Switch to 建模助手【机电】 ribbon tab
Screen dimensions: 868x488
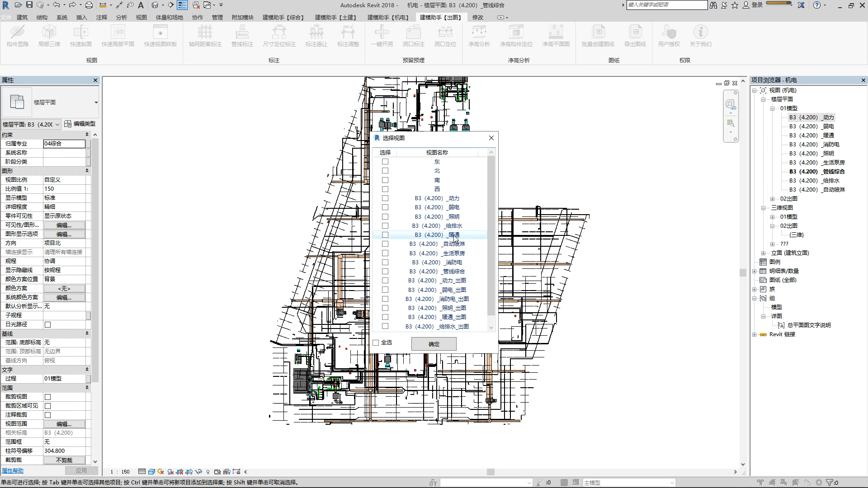pyautogui.click(x=387, y=17)
